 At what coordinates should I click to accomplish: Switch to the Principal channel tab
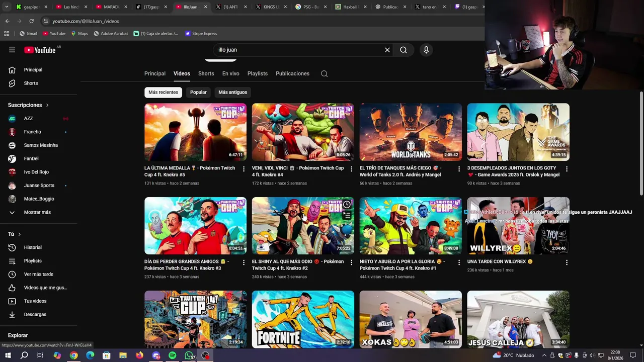(x=155, y=73)
